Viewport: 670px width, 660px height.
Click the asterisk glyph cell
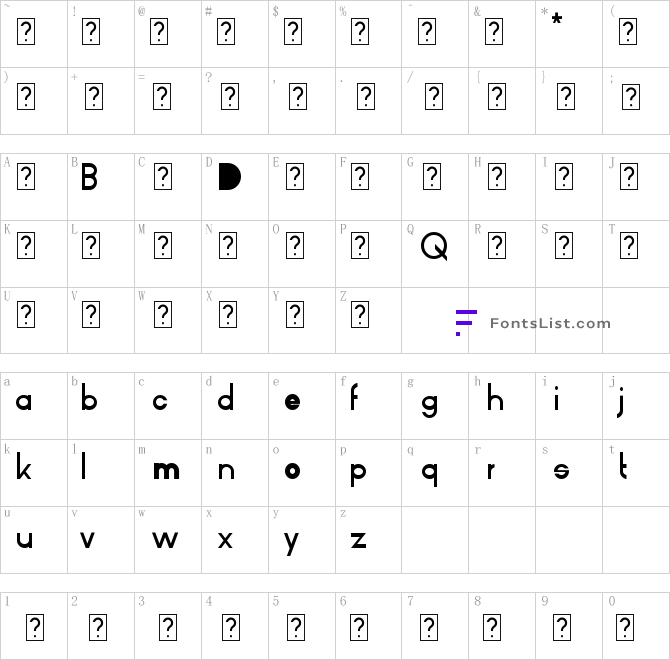click(557, 19)
